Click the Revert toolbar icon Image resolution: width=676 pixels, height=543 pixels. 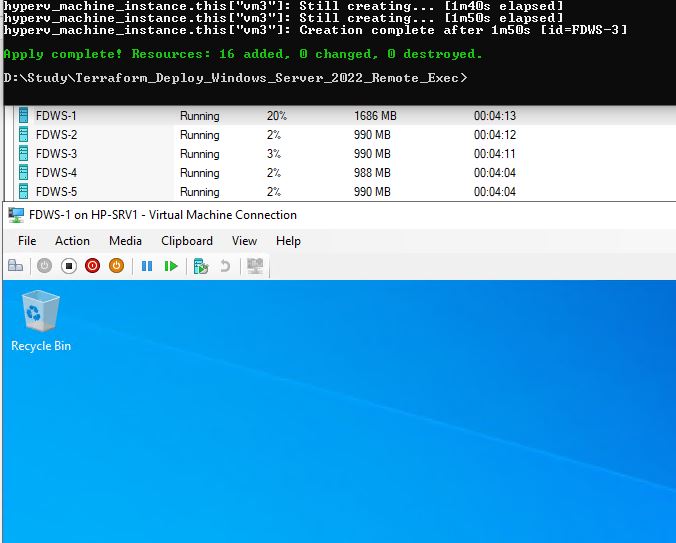point(225,266)
